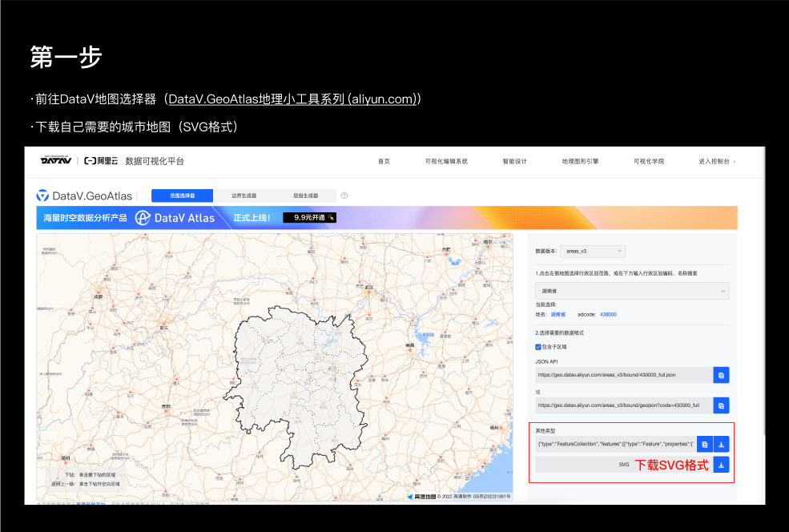Open 智能设计 in the navigation bar
The height and width of the screenshot is (532, 789).
515,162
